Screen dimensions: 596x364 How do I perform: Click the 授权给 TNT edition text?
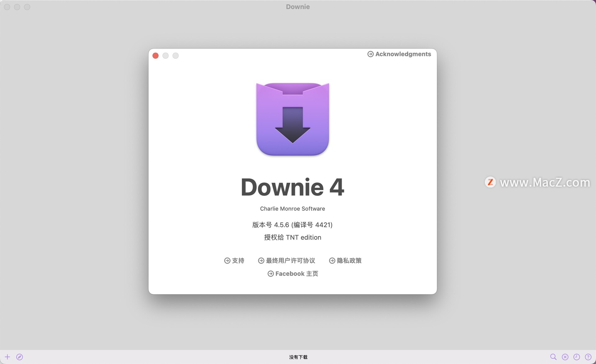coord(292,237)
